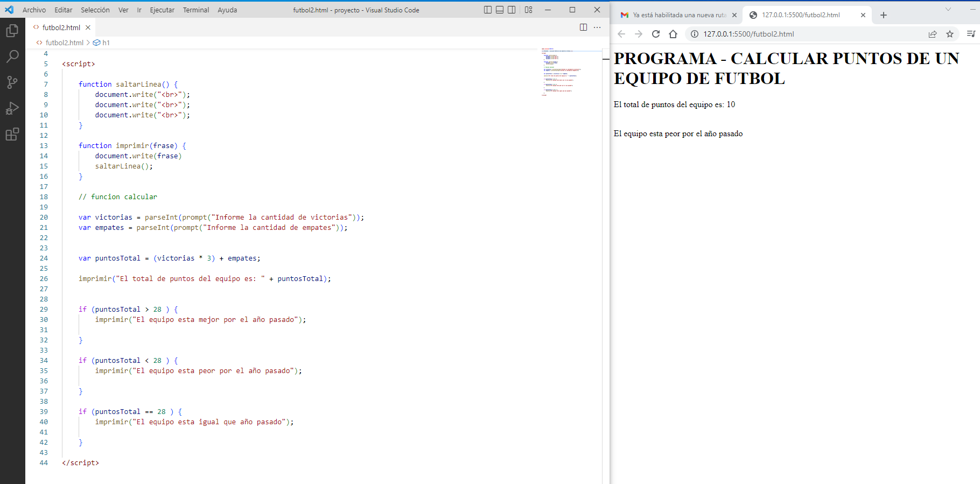
Task: Click the victorias variable on line 20
Action: pos(114,217)
